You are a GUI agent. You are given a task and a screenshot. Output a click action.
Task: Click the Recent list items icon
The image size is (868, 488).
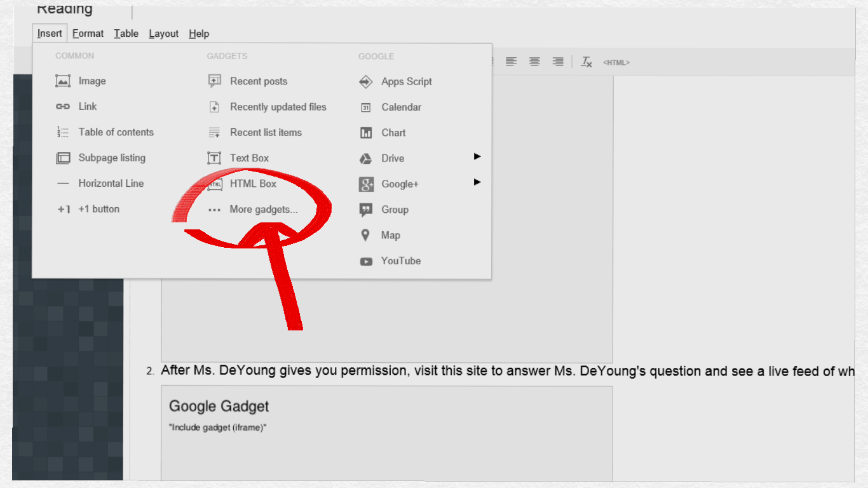tap(215, 132)
